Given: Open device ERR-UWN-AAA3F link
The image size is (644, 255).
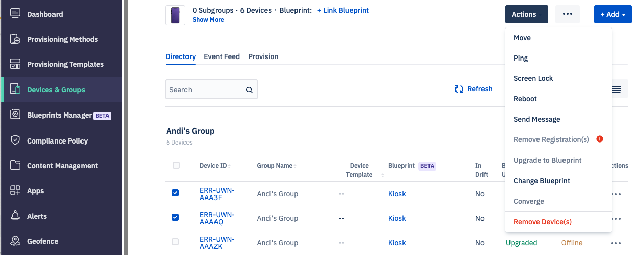Looking at the screenshot, I should pyautogui.click(x=217, y=194).
